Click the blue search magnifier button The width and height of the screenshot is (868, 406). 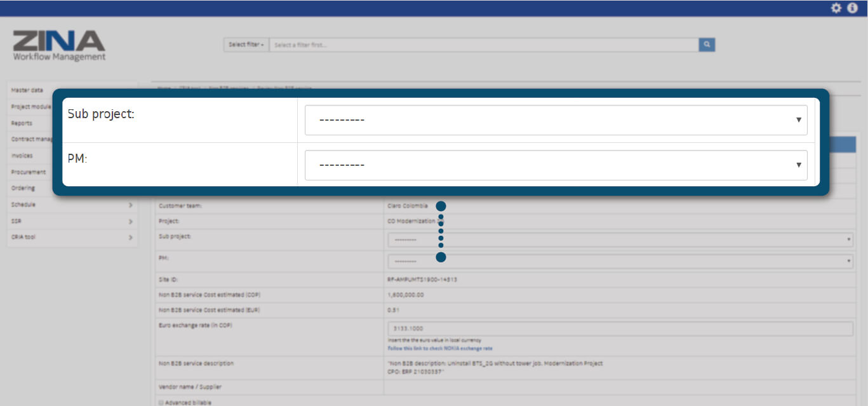707,44
